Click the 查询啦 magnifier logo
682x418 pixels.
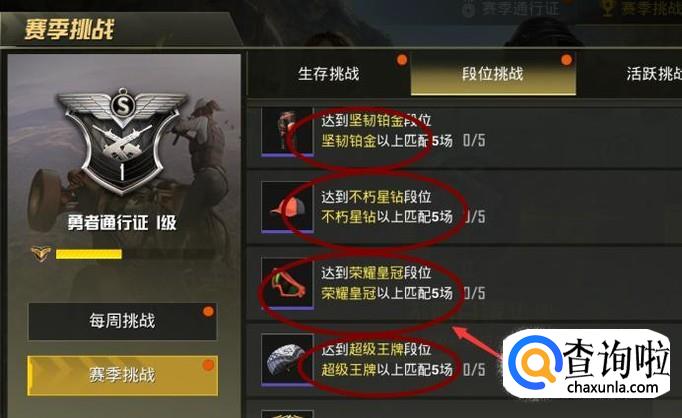tap(534, 362)
